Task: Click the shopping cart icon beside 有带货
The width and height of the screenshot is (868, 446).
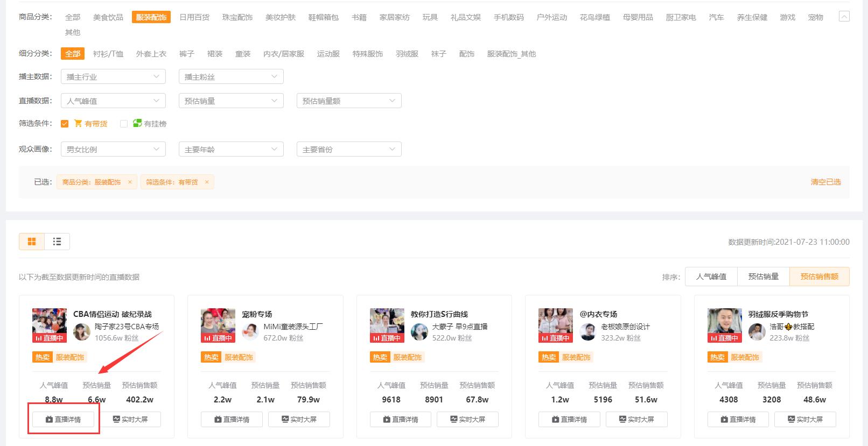Action: [x=78, y=123]
